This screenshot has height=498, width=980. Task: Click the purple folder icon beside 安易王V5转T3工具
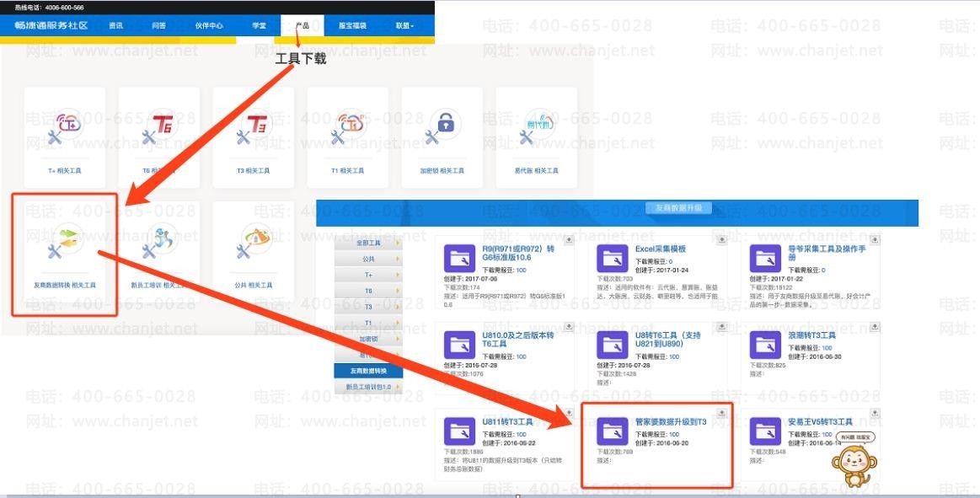[x=765, y=431]
